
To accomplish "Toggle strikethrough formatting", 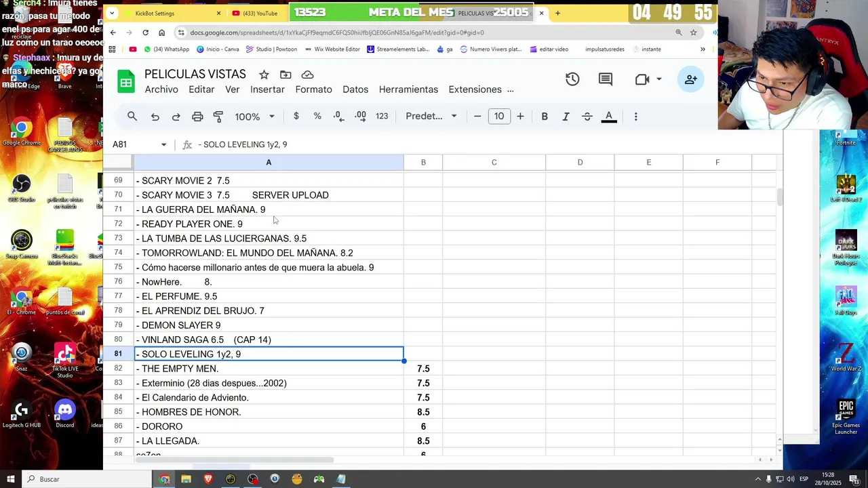I will (587, 117).
